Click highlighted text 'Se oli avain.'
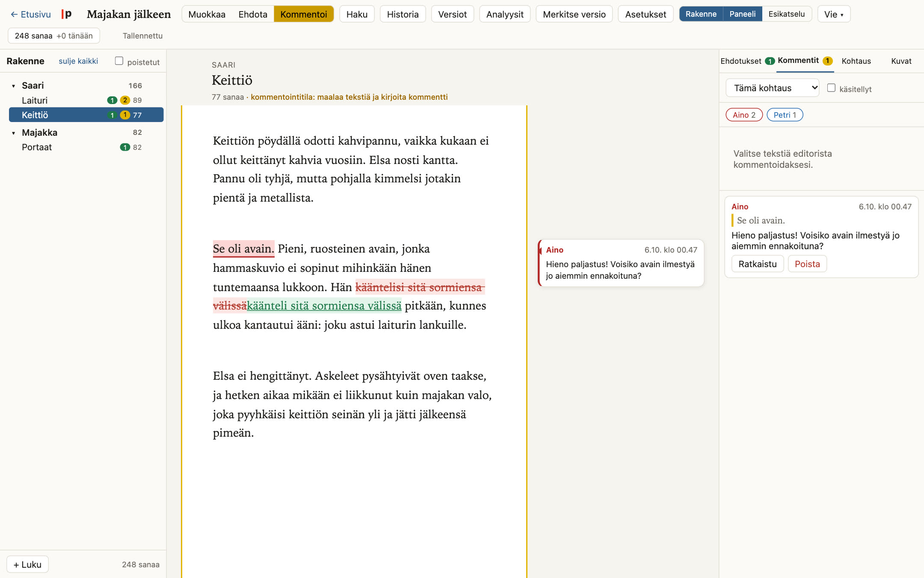The image size is (924, 578). tap(243, 249)
